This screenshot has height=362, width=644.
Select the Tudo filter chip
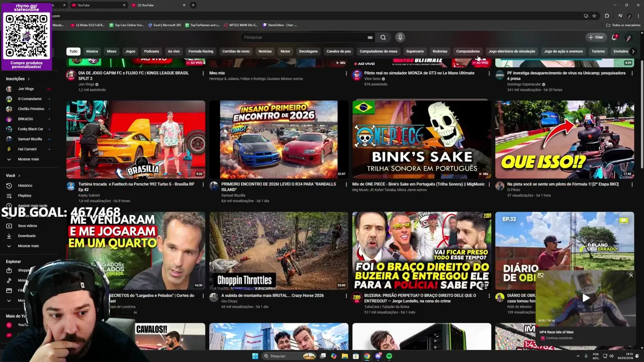73,51
